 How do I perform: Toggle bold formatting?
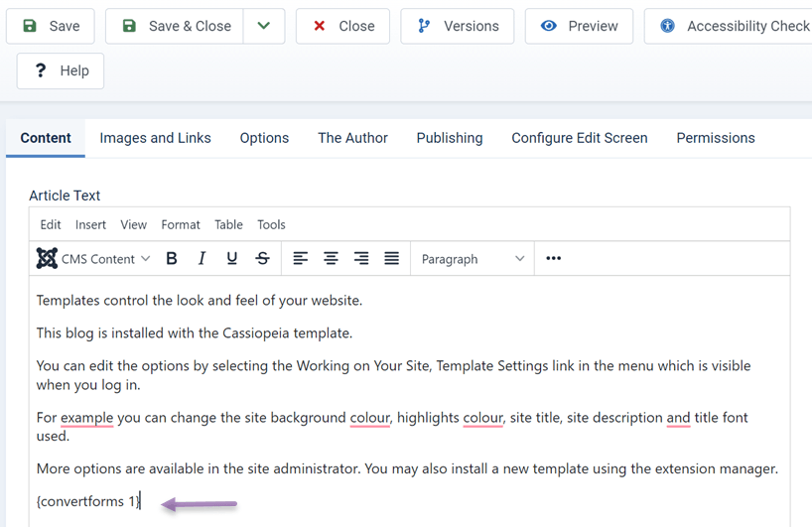pos(172,258)
